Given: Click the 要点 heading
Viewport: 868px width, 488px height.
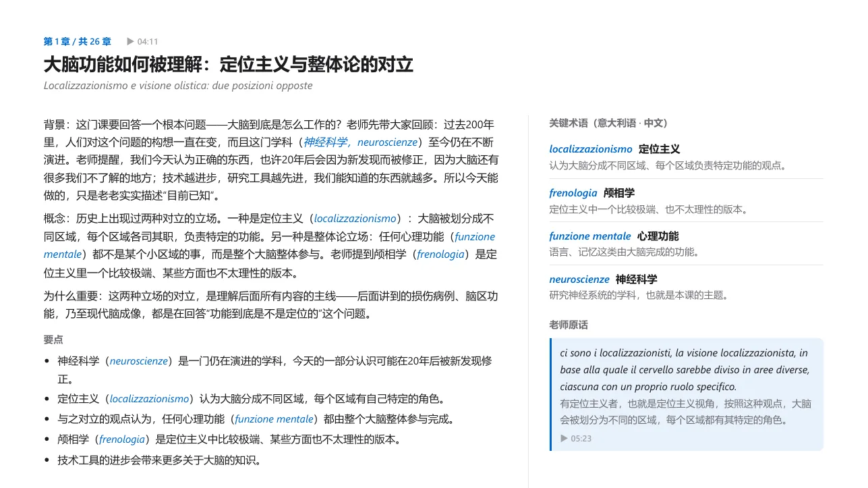Looking at the screenshot, I should [x=53, y=340].
